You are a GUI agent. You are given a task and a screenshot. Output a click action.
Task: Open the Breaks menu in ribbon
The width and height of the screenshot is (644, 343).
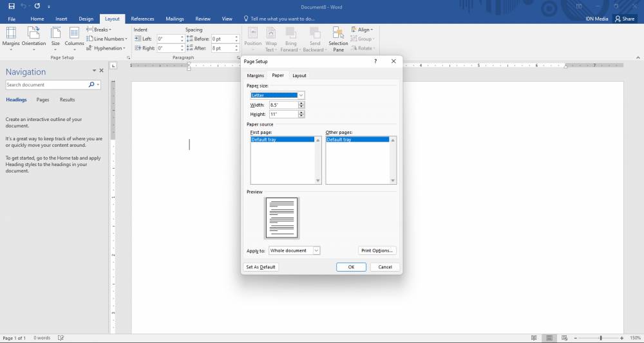tap(99, 30)
